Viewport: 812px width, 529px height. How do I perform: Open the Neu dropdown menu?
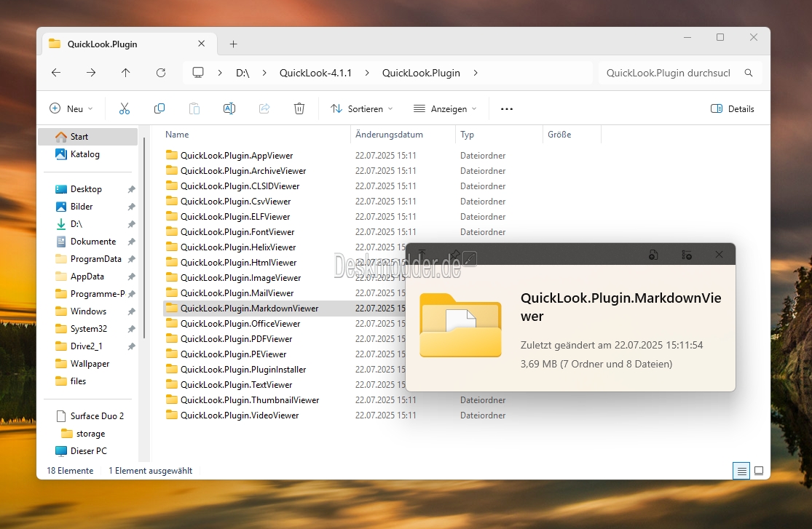(71, 108)
